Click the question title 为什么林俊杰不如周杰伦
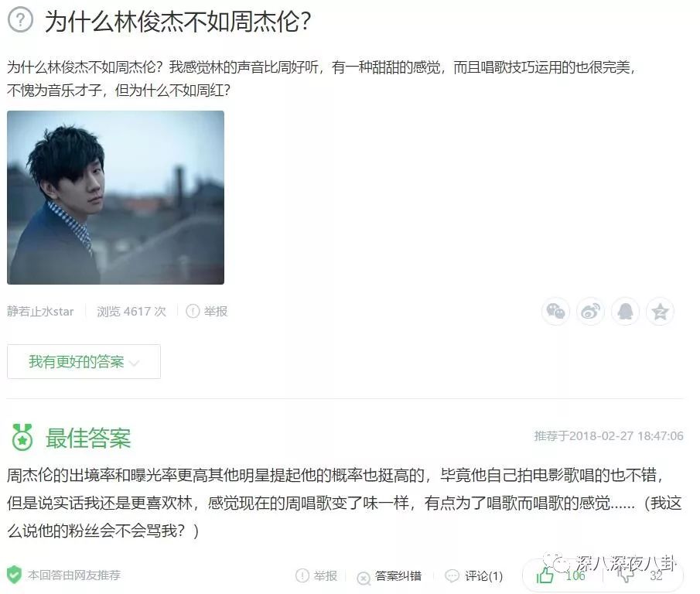This screenshot has height=594, width=700. pos(178,21)
